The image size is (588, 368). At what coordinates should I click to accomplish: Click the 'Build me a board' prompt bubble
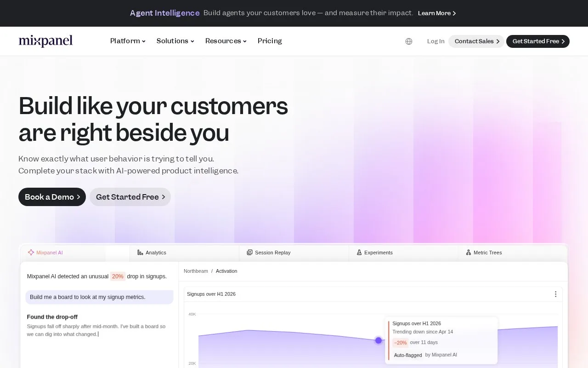pos(99,297)
